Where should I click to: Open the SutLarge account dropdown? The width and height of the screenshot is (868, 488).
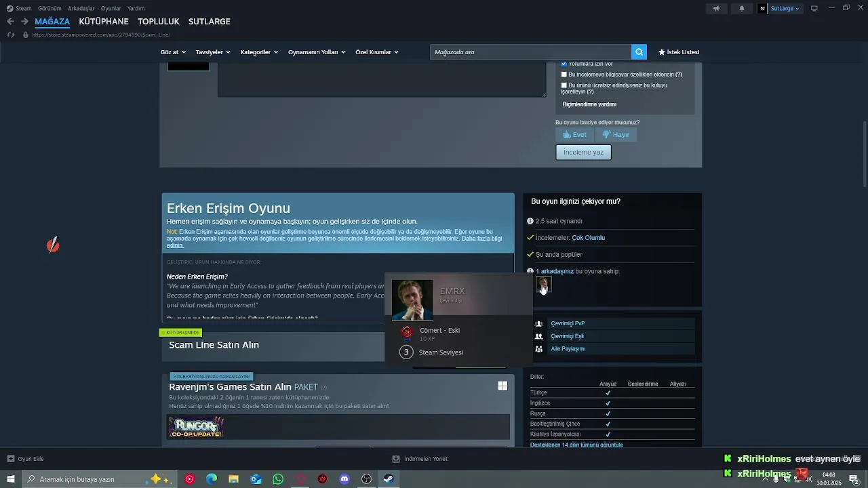[x=785, y=8]
